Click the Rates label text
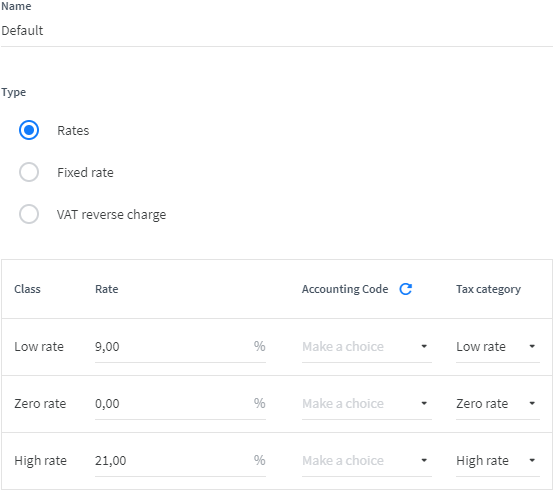The height and width of the screenshot is (490, 553). [73, 131]
